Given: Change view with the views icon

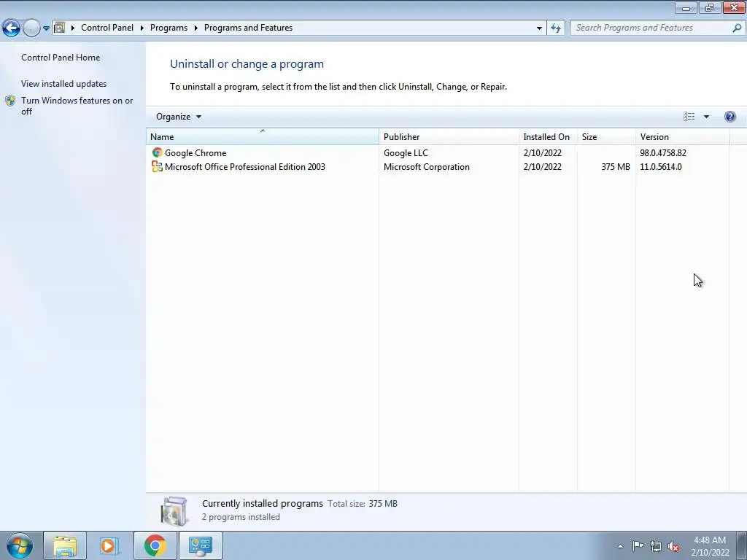Looking at the screenshot, I should point(689,117).
